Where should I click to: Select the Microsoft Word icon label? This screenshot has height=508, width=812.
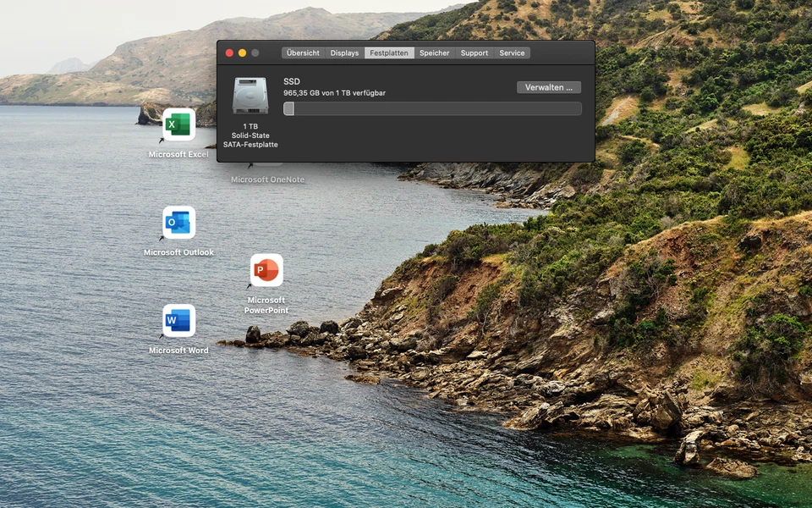tap(178, 351)
